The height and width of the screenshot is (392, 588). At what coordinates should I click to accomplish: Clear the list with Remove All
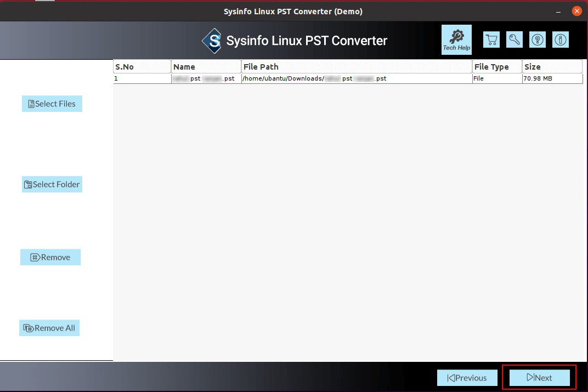[49, 328]
